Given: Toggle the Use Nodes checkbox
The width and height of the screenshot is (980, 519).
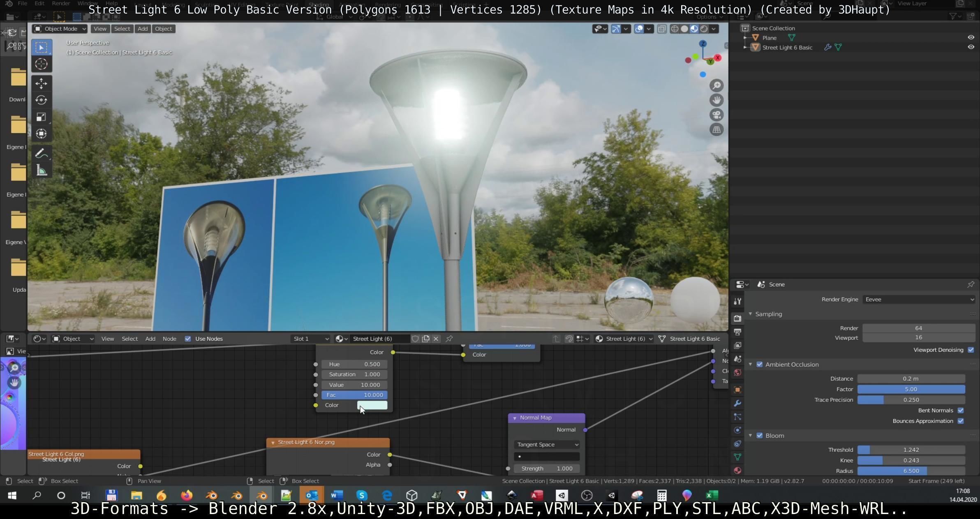Looking at the screenshot, I should (188, 339).
